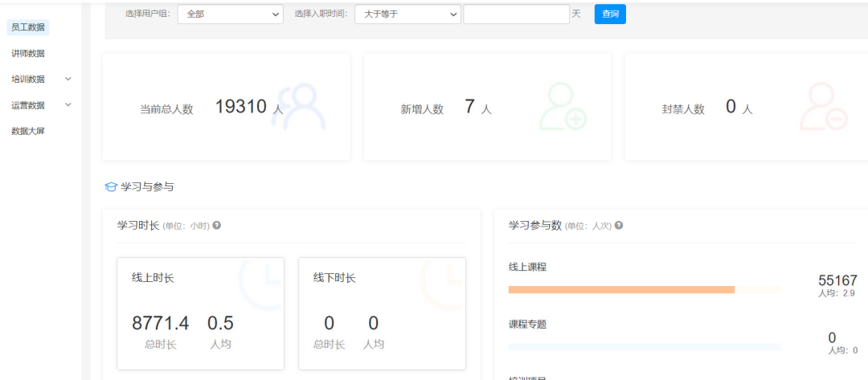Go to 数据大屏 in the sidebar

[28, 130]
